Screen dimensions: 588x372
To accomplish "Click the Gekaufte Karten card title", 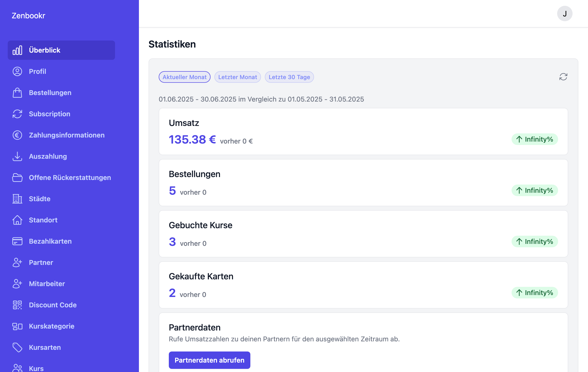I will pos(201,276).
